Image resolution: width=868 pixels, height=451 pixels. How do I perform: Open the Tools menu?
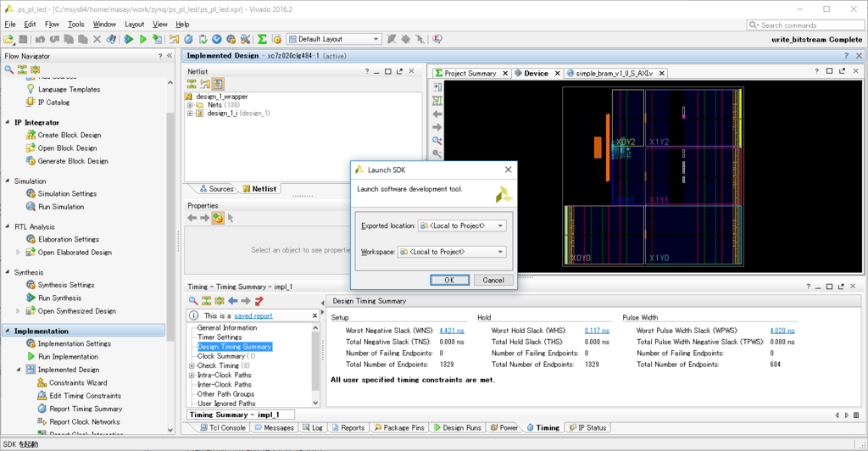tap(75, 25)
